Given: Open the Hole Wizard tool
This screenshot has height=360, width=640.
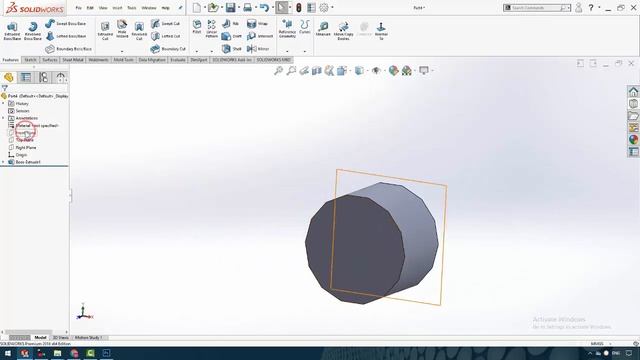Looking at the screenshot, I should [x=122, y=29].
